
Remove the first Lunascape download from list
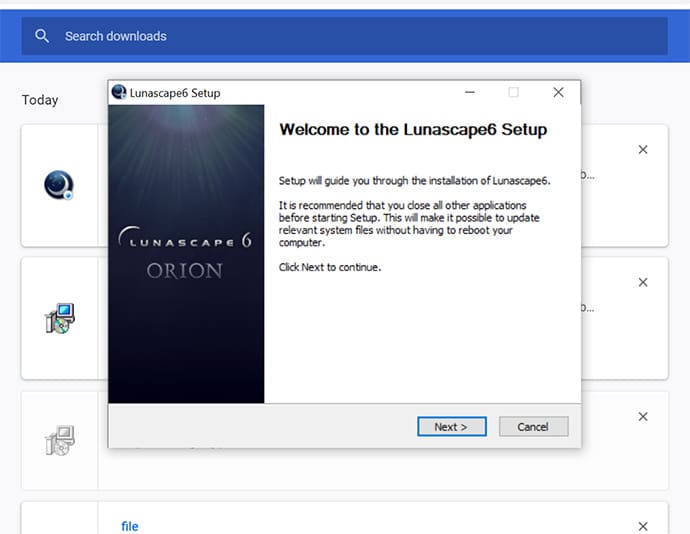[643, 150]
